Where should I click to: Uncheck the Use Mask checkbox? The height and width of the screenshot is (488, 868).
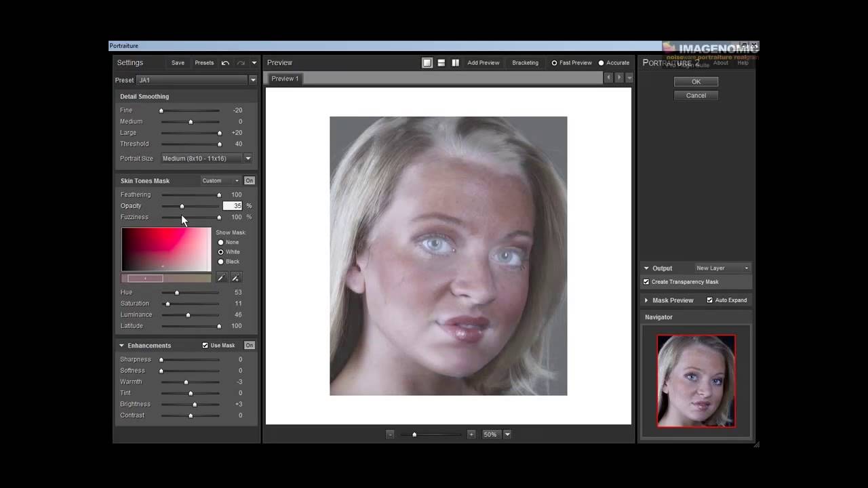pyautogui.click(x=205, y=346)
